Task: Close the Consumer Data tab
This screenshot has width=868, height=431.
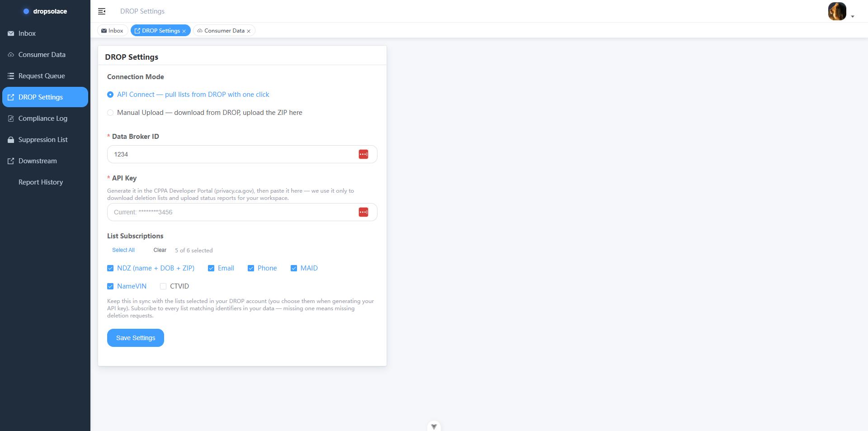Action: (249, 31)
